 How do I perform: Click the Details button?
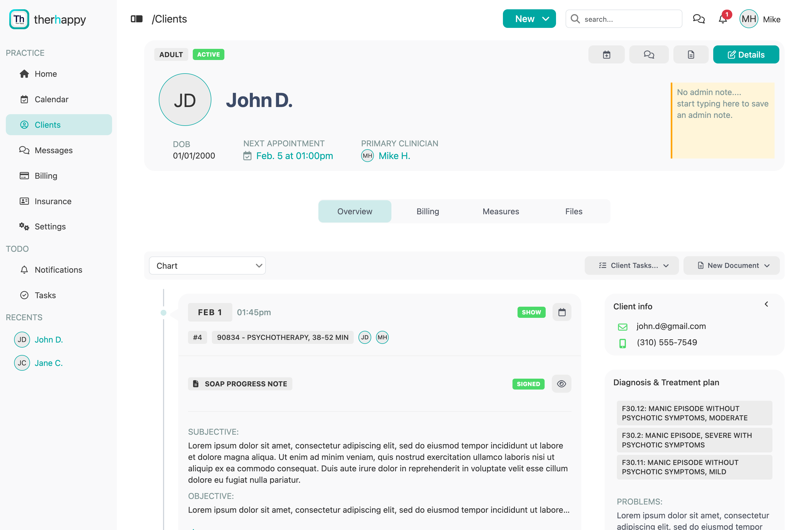tap(746, 54)
